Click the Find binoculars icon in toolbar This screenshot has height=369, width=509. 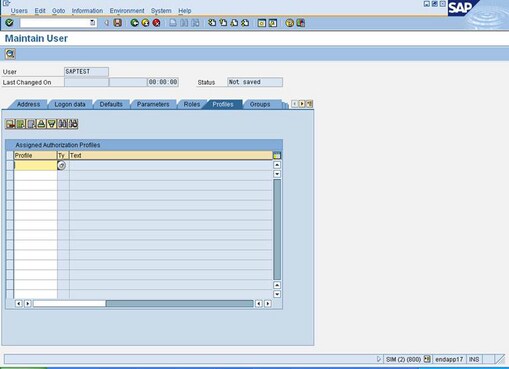[x=184, y=23]
